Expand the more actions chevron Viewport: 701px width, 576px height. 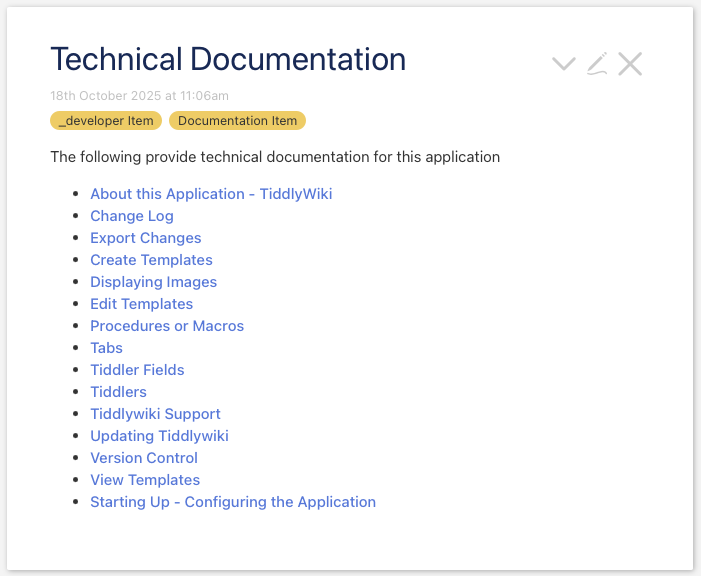click(564, 64)
